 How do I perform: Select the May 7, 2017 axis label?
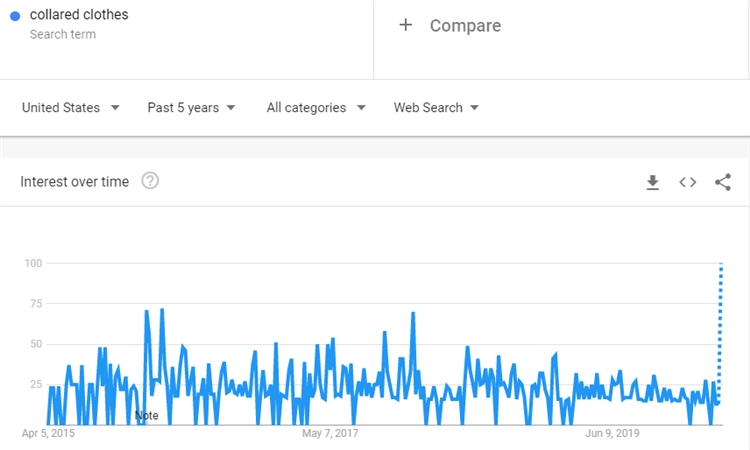point(330,433)
